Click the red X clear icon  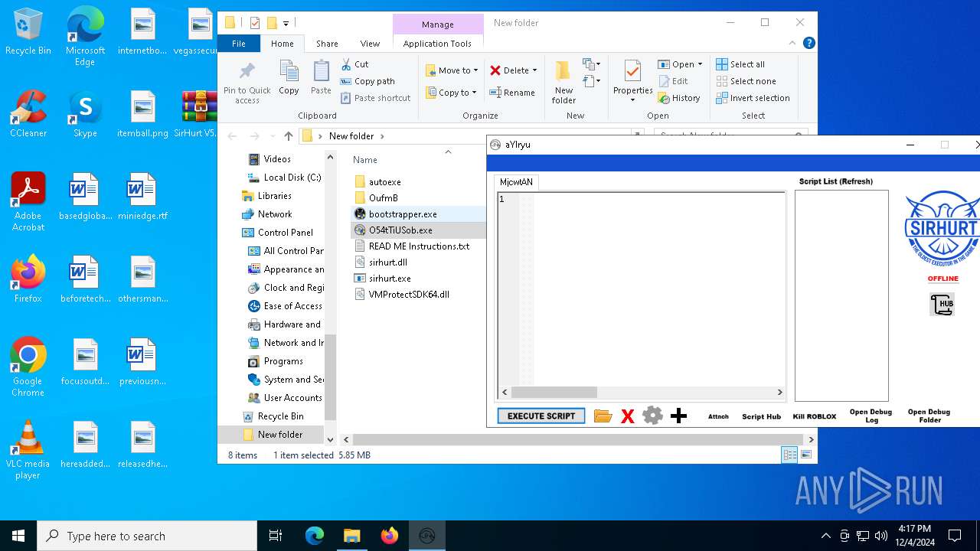click(x=628, y=416)
